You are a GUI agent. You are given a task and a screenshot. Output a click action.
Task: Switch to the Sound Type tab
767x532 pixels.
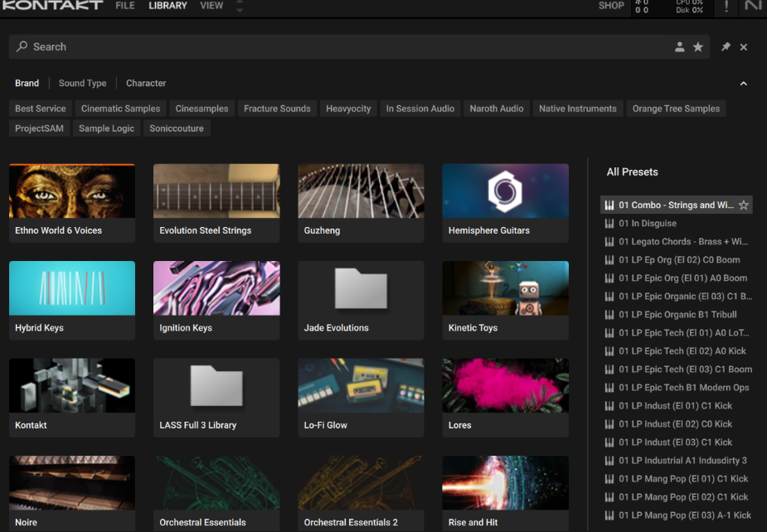tap(83, 83)
